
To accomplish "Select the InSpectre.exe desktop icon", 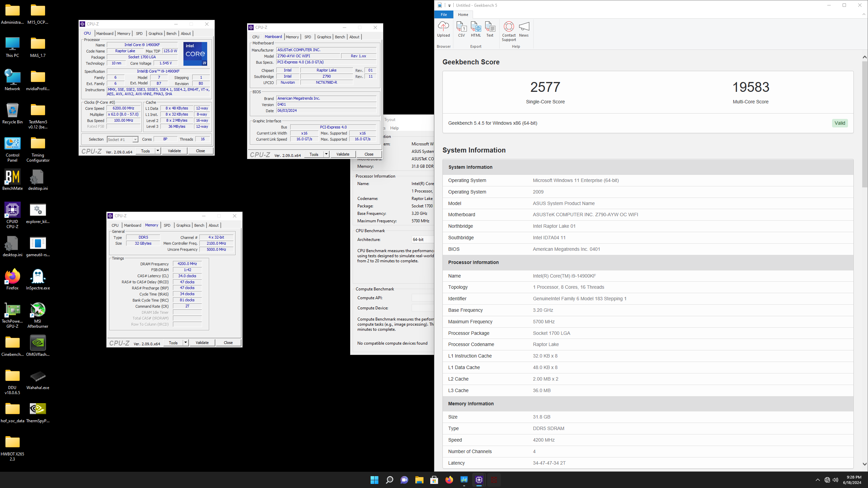I will (38, 280).
